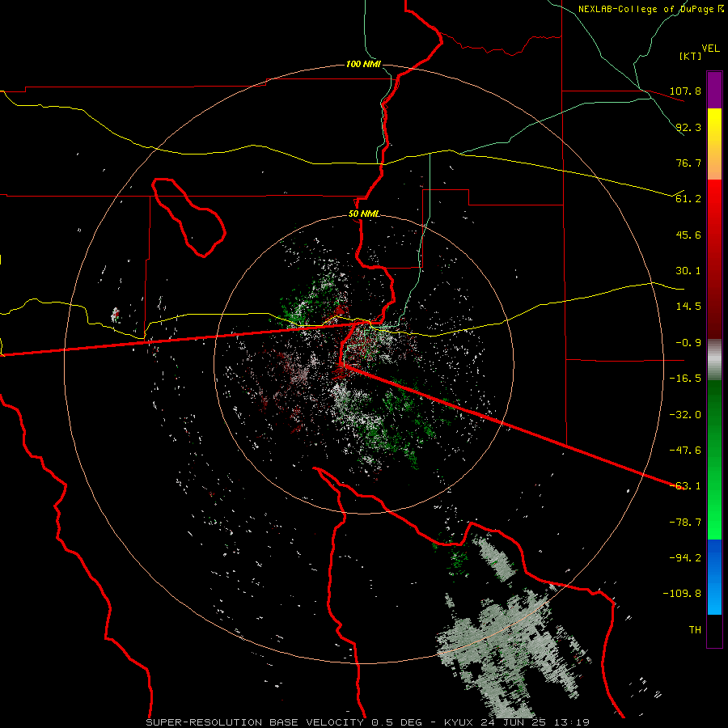The width and height of the screenshot is (728, 728).
Task: Select the -32.0 velocity scale value
Action: point(685,415)
